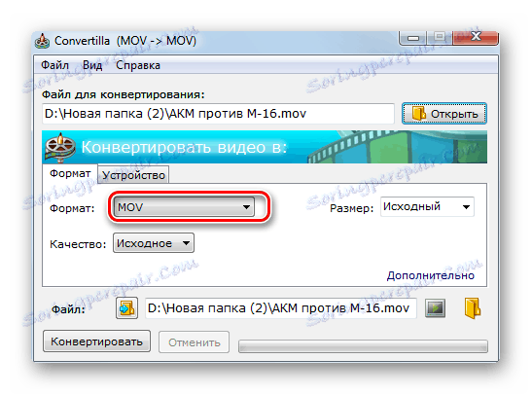
Task: Click the Открыть button
Action: click(444, 114)
